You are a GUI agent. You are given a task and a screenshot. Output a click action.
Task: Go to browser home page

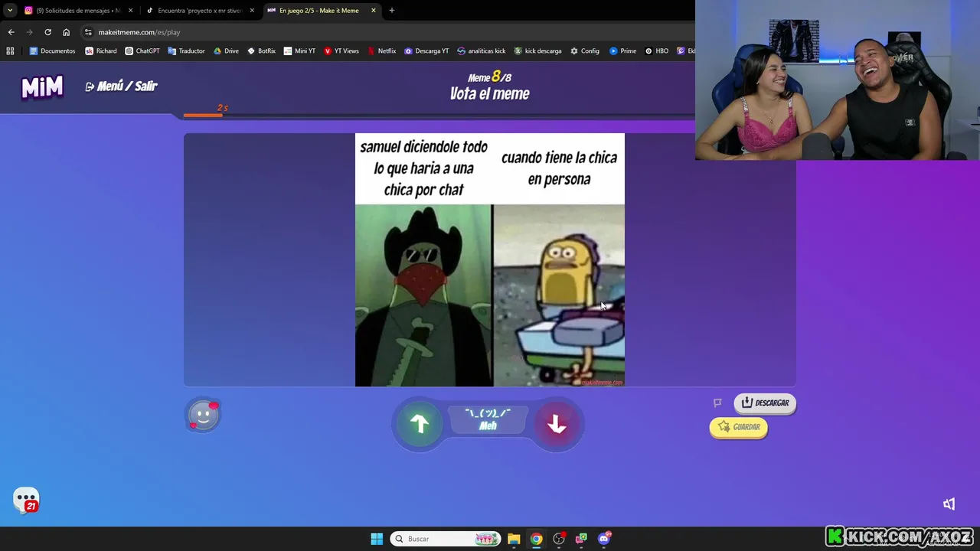point(66,32)
